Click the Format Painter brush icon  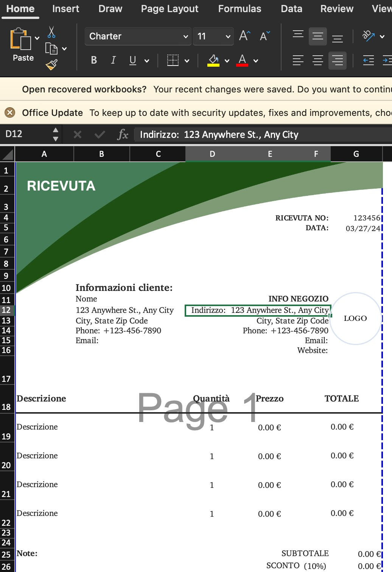pyautogui.click(x=51, y=65)
